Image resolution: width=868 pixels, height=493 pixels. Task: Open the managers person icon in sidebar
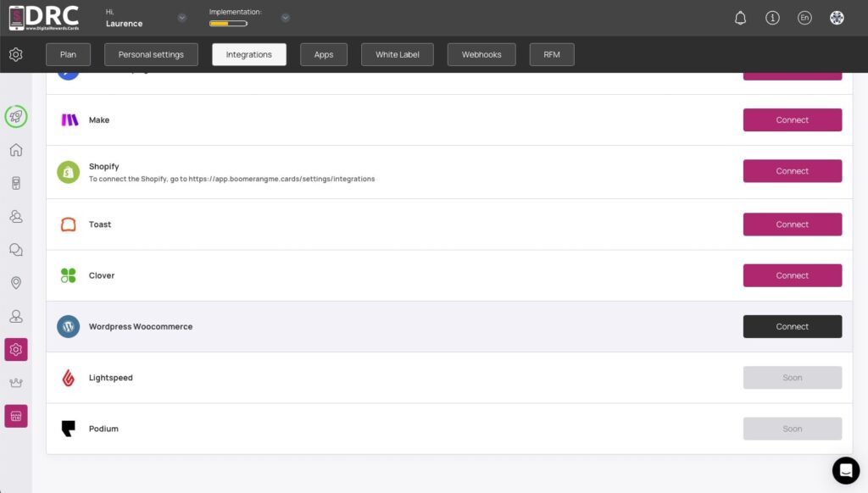coord(16,316)
